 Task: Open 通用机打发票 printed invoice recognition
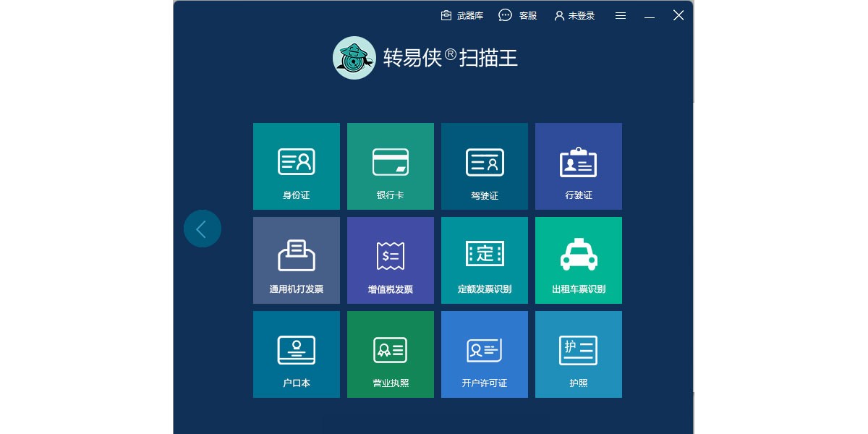coord(296,260)
